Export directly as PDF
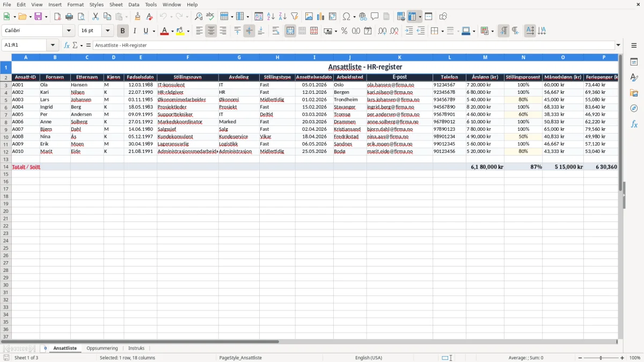This screenshot has width=644, height=362. 57,17
